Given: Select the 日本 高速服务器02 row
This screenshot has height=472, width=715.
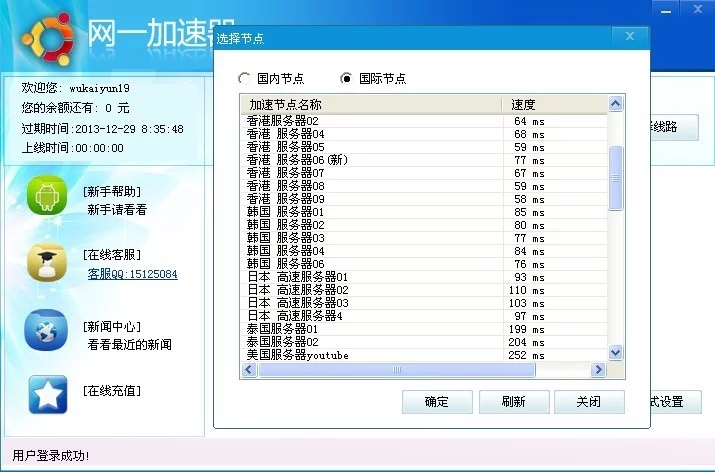Looking at the screenshot, I should click(x=424, y=290).
